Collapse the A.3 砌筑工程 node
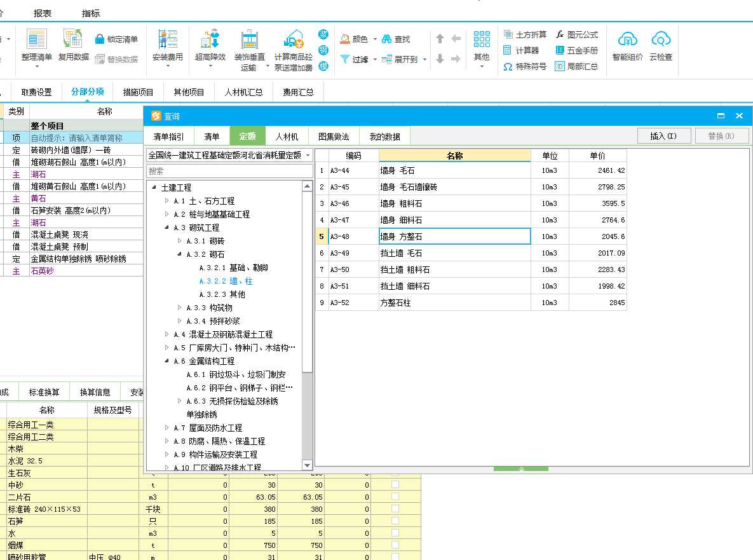Viewport: 753px width, 560px height. point(166,227)
